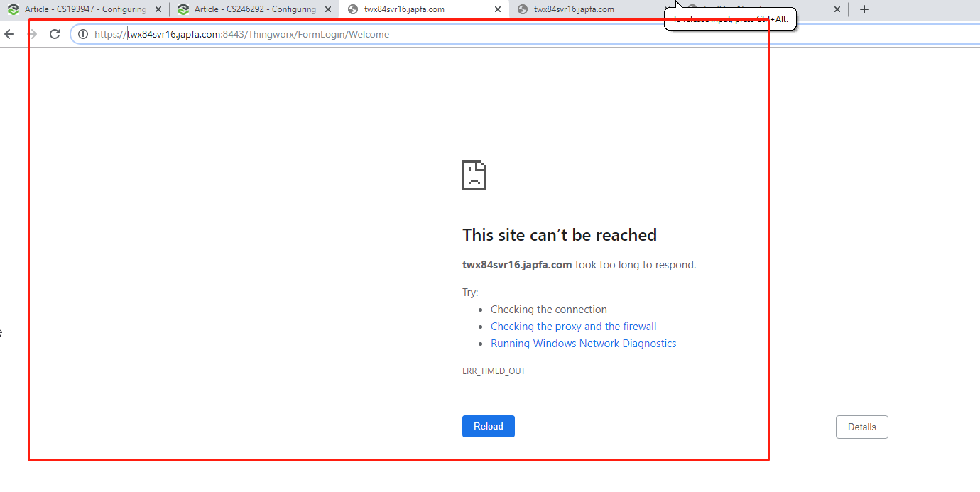Open a new browser tab with the plus icon
980x492 pixels.
pyautogui.click(x=864, y=9)
